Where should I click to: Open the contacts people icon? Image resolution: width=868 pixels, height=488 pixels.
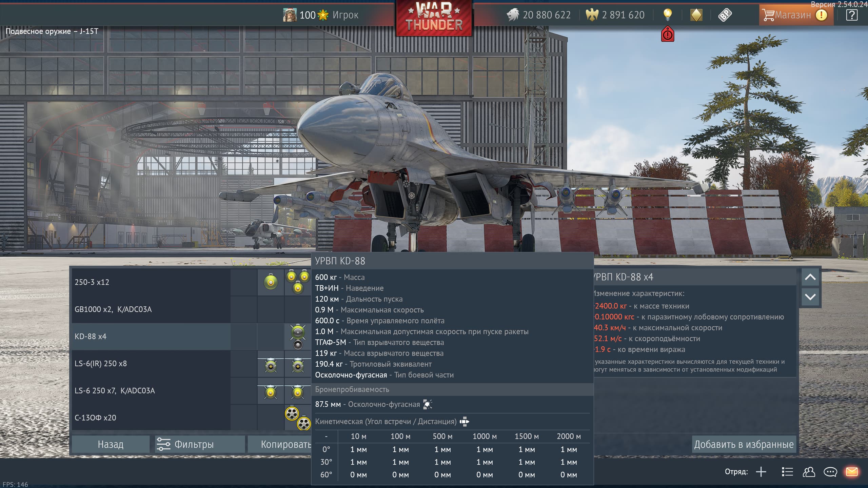tap(809, 472)
